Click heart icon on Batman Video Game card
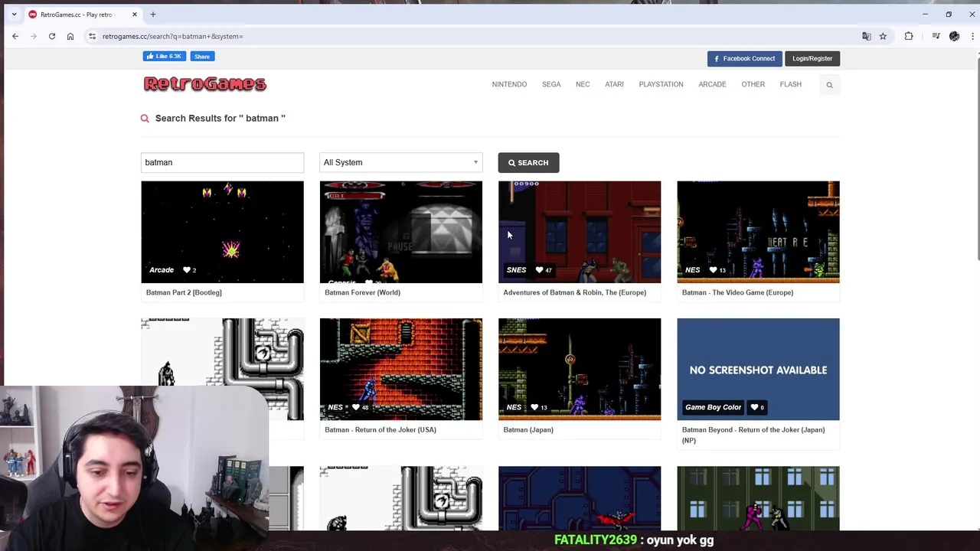Viewport: 980px width, 551px height. pos(713,270)
